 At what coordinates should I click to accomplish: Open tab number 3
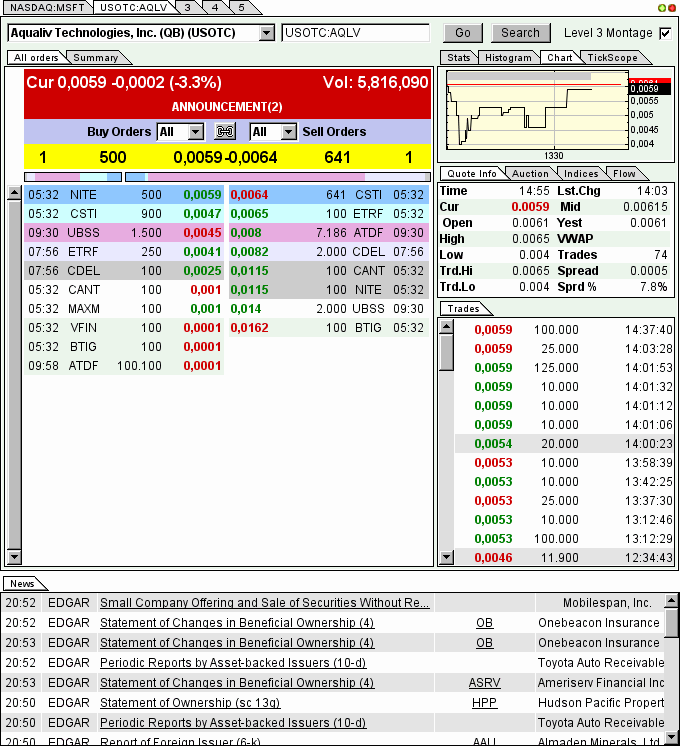coord(188,8)
